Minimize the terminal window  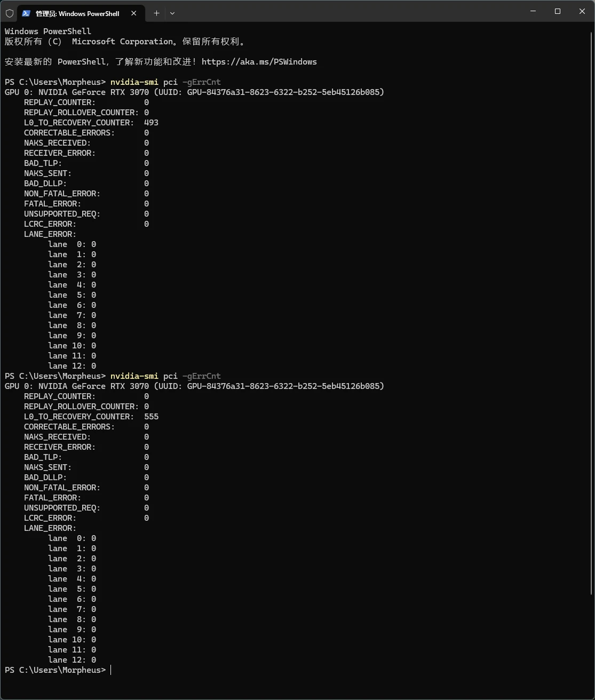click(x=533, y=11)
